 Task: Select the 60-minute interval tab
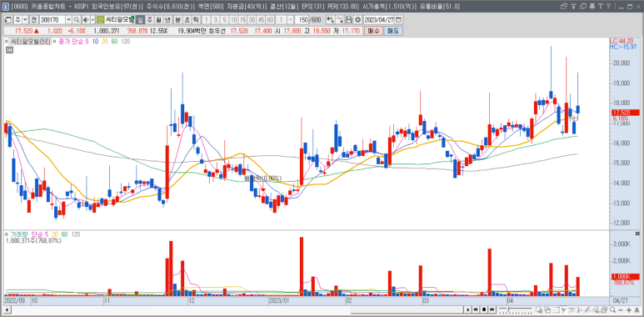(x=270, y=20)
